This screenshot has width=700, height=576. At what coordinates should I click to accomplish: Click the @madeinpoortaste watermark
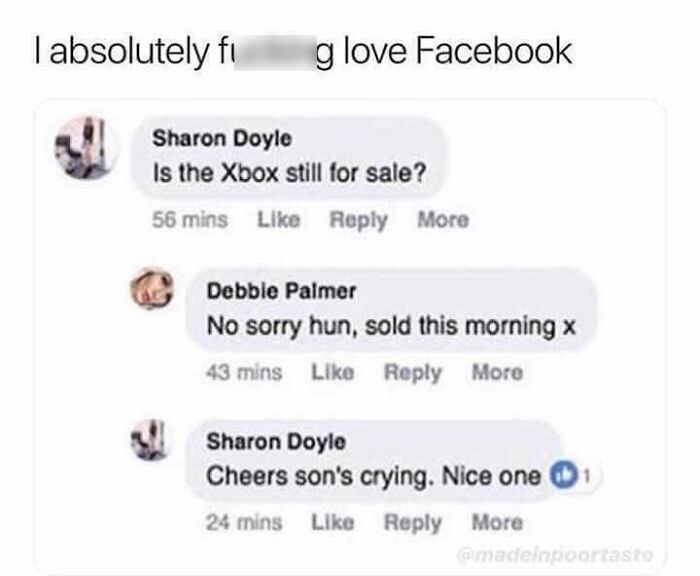click(555, 555)
